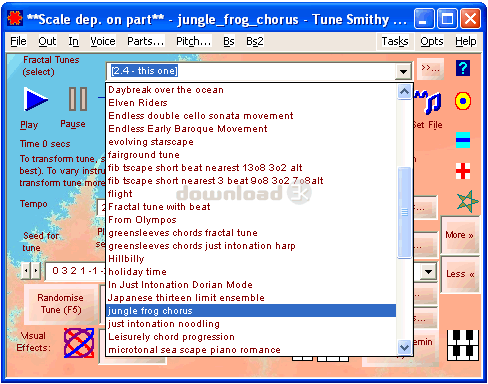This screenshot has width=488, height=384.
Task: Open the dropdown arrow next to the seed field
Action: click(x=428, y=272)
